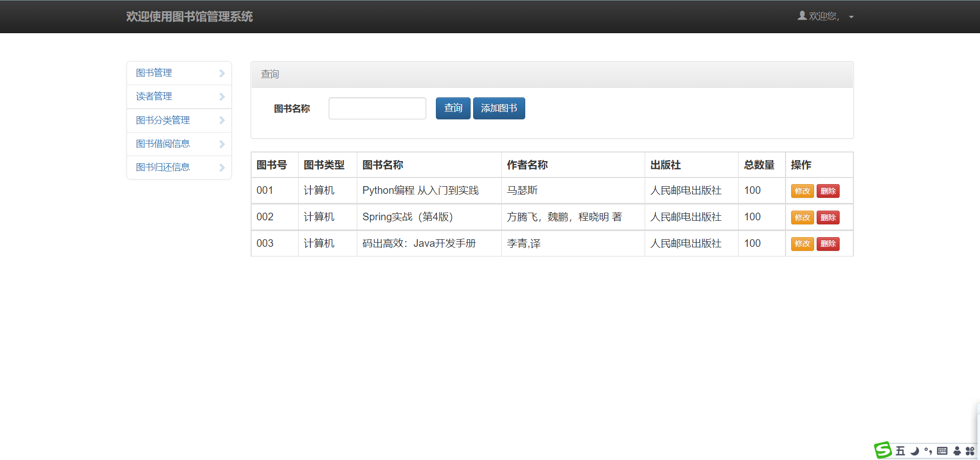Click 删除 for book 003
This screenshot has height=460, width=980.
point(828,244)
